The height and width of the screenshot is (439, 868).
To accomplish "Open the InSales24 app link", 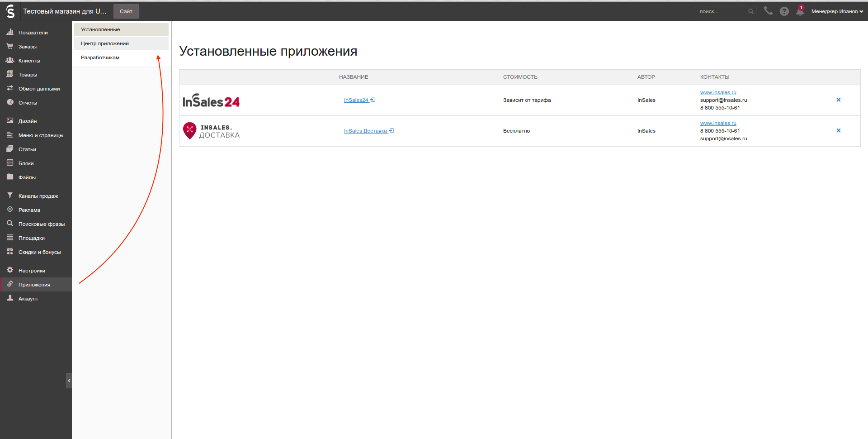I will (359, 100).
